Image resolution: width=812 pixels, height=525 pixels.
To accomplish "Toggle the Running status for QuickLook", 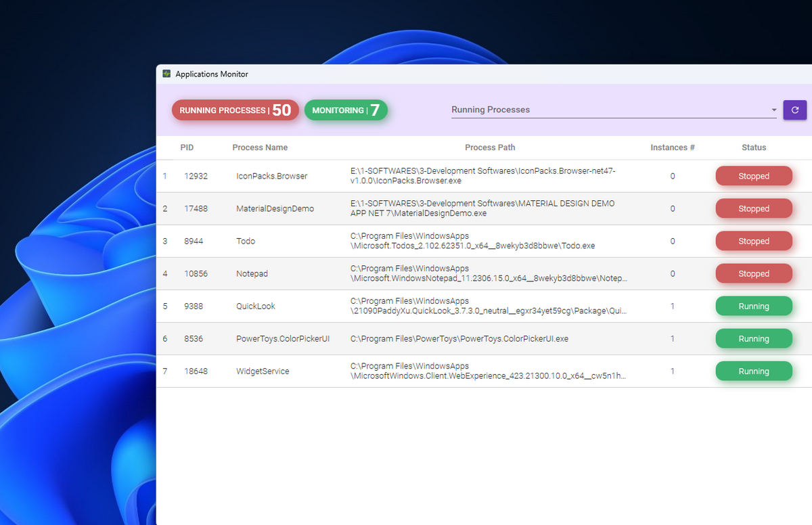I will 753,306.
